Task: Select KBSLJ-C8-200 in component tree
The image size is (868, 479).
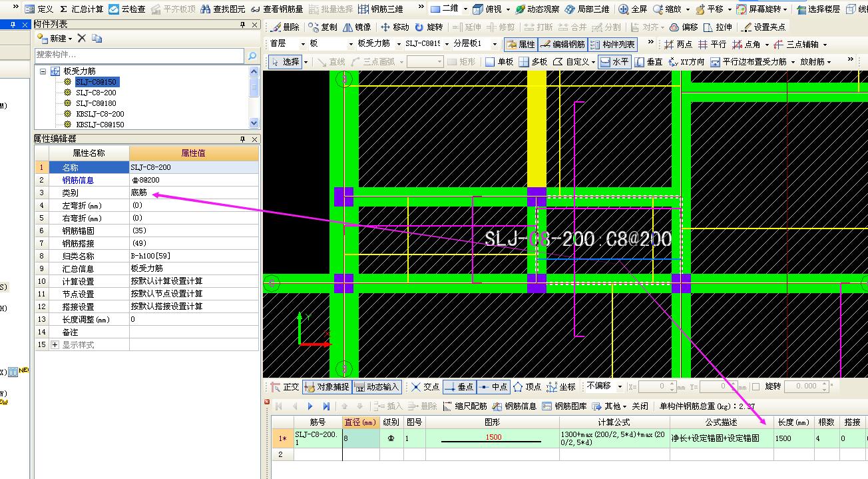Action: click(x=100, y=114)
